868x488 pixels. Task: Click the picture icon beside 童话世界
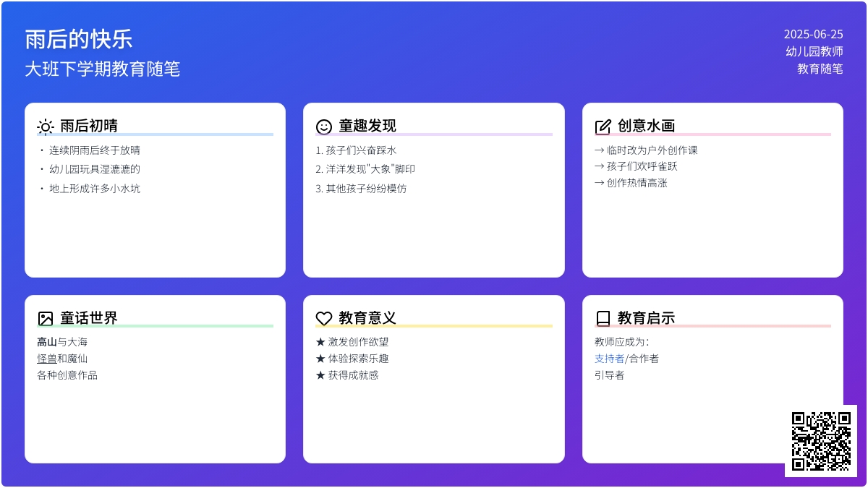pos(46,319)
